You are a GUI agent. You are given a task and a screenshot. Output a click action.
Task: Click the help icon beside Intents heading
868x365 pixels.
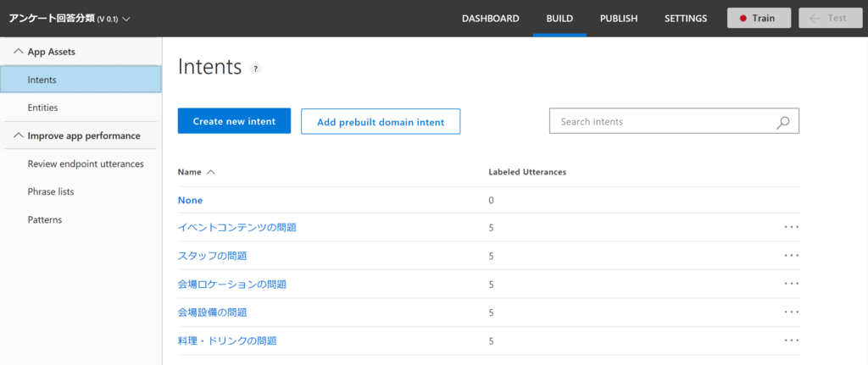tap(255, 69)
